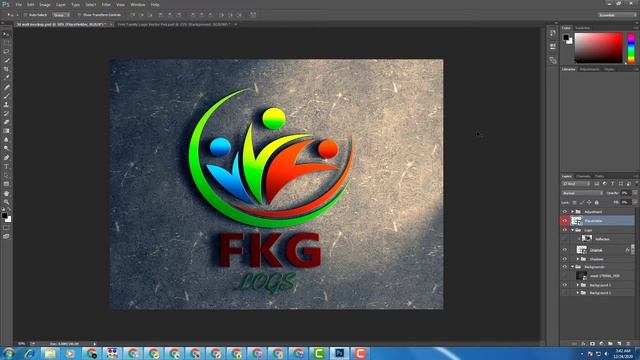Select the Eyedropper tool
The height and width of the screenshot is (360, 640).
point(6,78)
